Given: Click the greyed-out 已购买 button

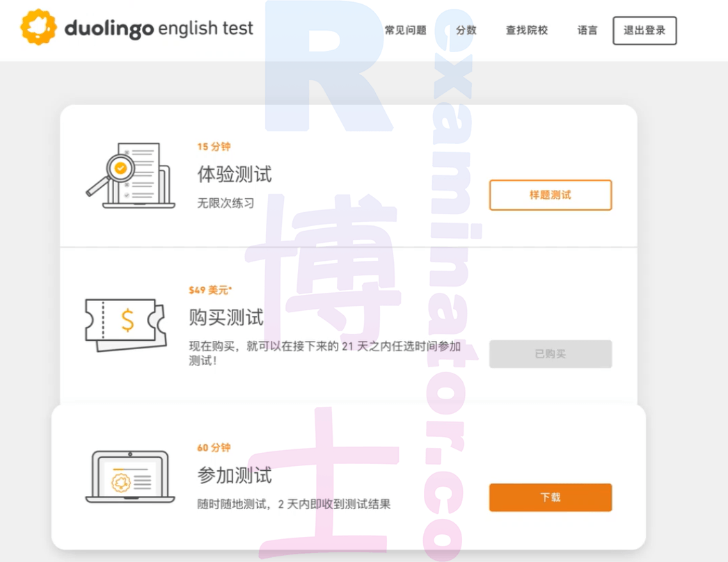Looking at the screenshot, I should 551,354.
